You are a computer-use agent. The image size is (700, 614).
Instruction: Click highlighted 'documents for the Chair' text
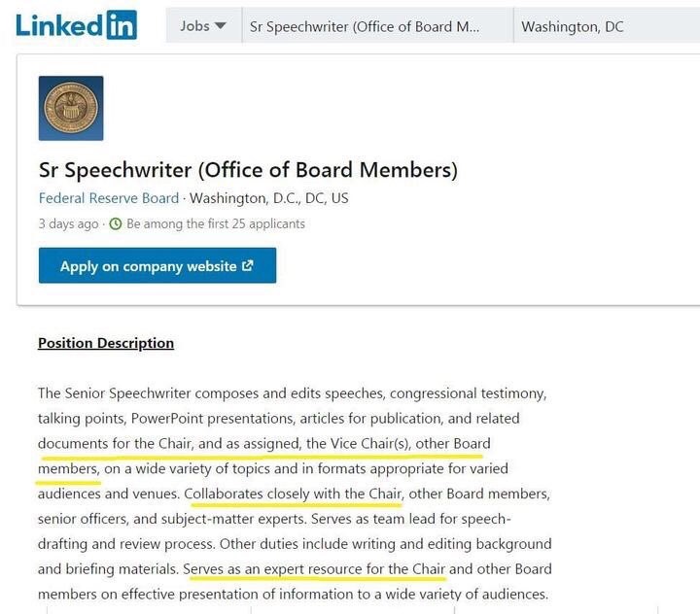point(116,444)
